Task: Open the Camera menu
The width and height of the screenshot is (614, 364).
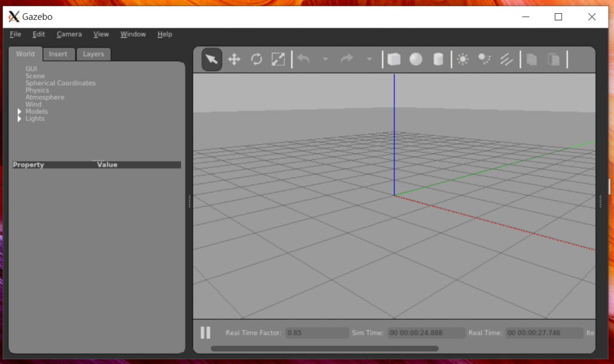Action: coord(69,34)
